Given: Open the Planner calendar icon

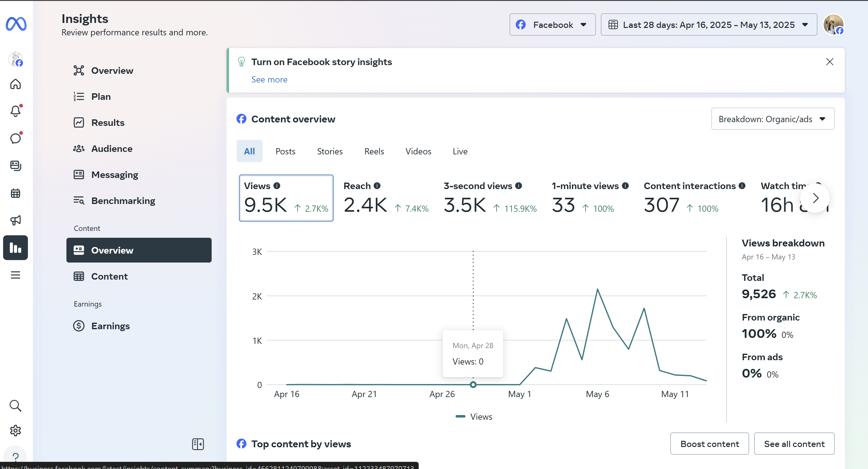Looking at the screenshot, I should [16, 193].
